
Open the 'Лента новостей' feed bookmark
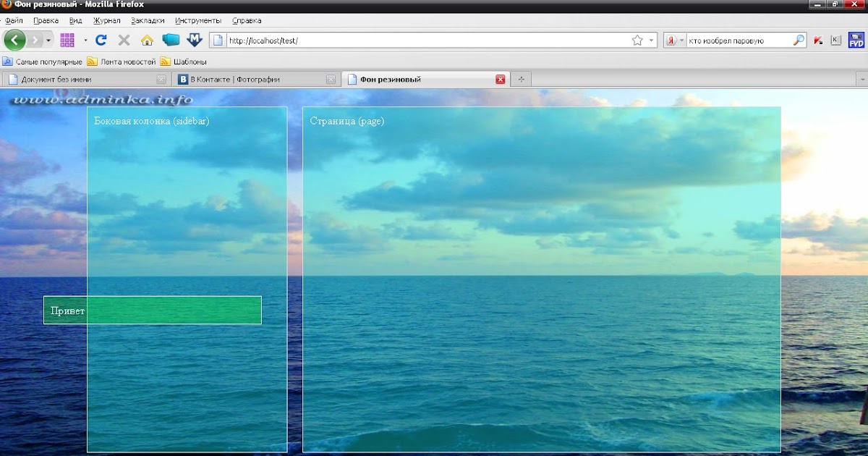click(x=122, y=62)
